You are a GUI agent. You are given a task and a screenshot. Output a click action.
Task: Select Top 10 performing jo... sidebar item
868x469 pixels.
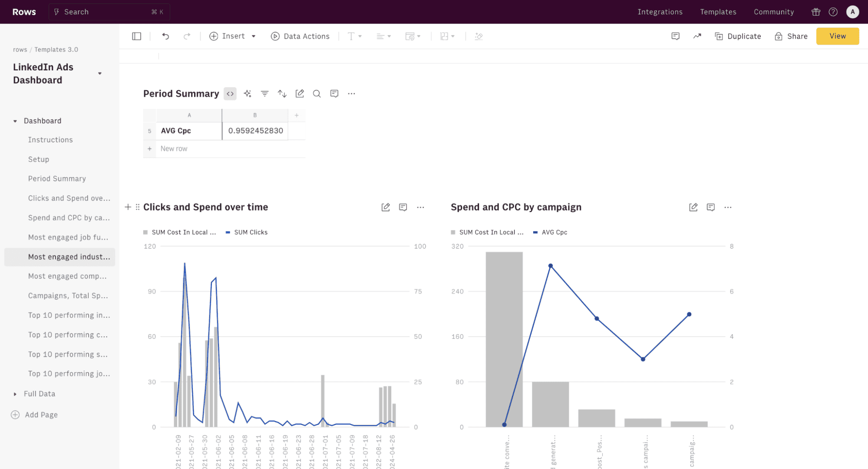(x=69, y=374)
